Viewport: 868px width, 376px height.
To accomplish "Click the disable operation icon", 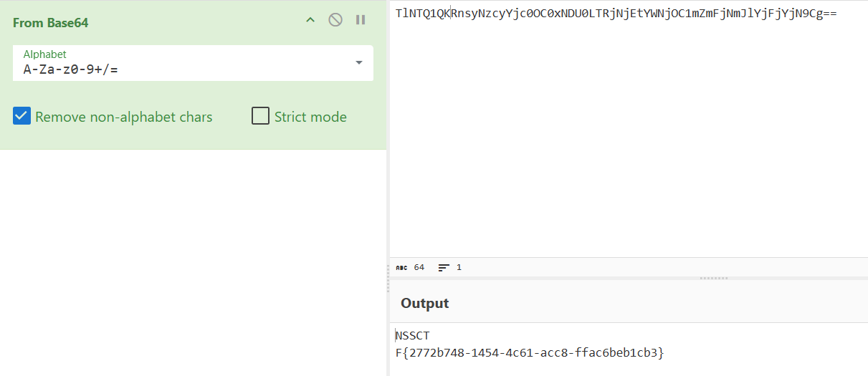I will click(x=335, y=20).
